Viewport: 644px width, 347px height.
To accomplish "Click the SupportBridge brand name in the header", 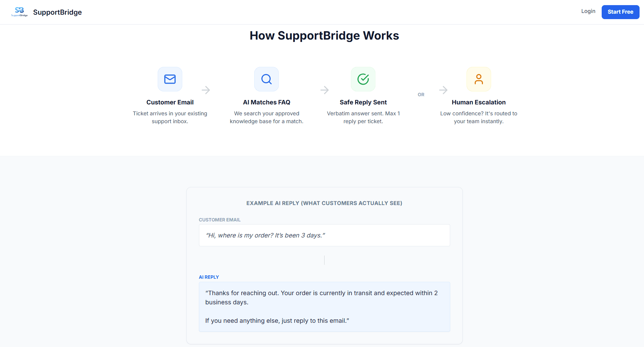I will click(57, 12).
